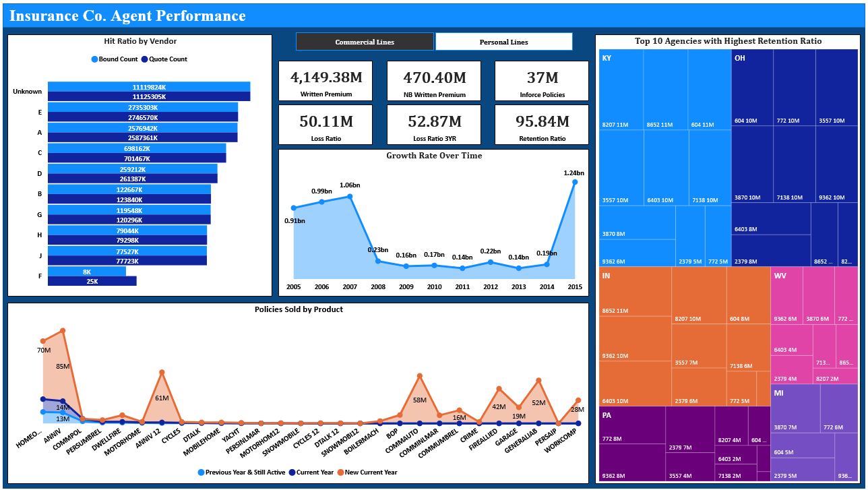868x490 pixels.
Task: Select the IN 9362 10M treemap tile
Action: 635,338
